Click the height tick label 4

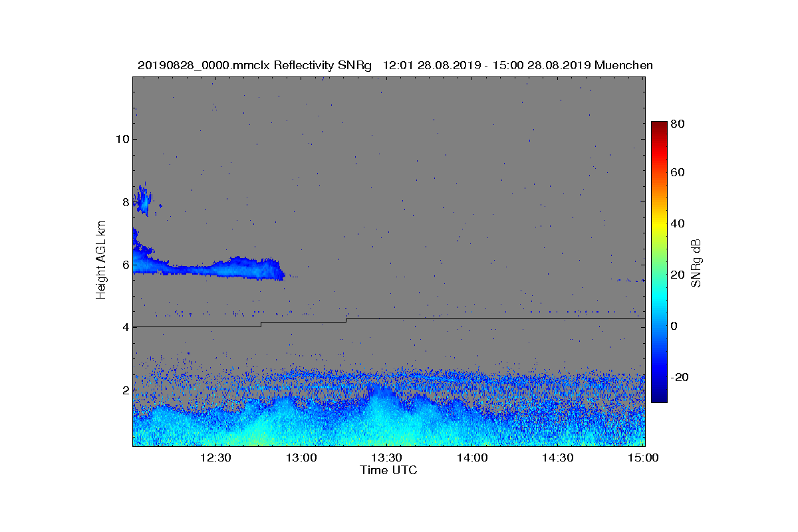[125, 327]
